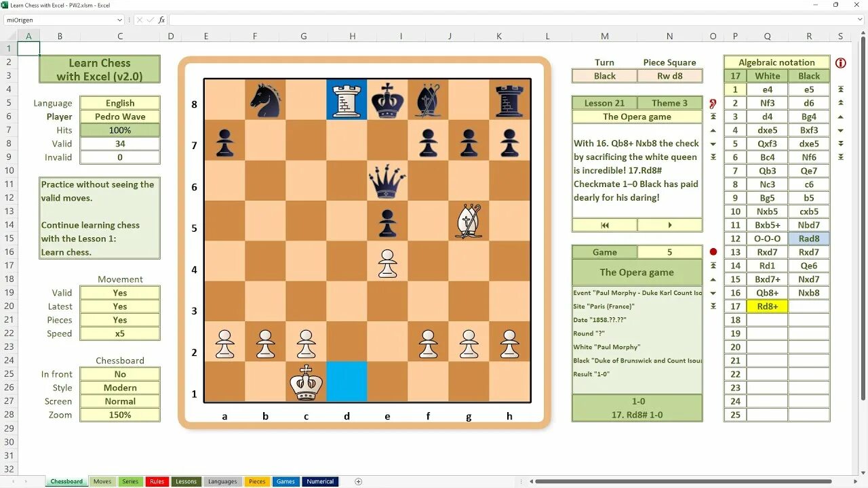Image resolution: width=868 pixels, height=488 pixels.
Task: Jump to first move in notation panel
Action: point(841,89)
